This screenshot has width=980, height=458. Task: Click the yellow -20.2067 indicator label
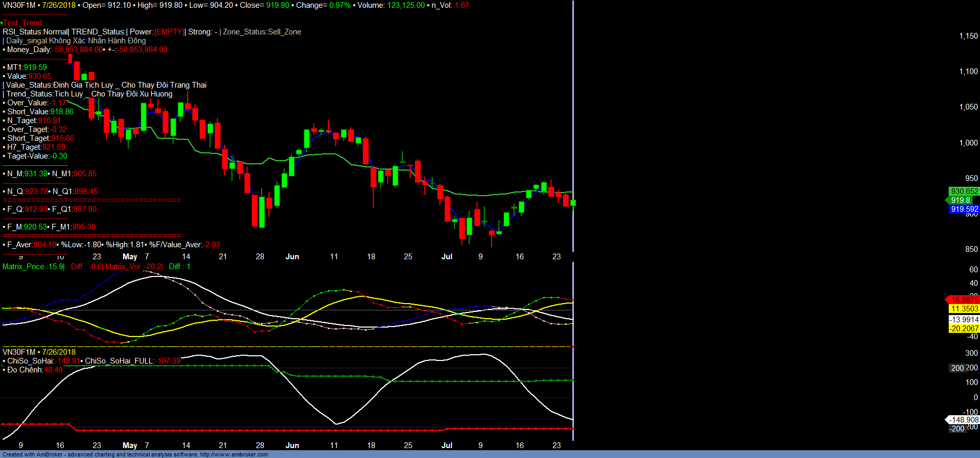[x=964, y=329]
